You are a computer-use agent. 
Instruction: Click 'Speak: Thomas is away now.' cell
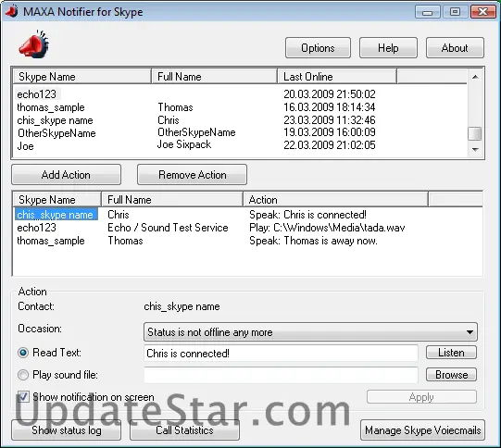[x=313, y=241]
